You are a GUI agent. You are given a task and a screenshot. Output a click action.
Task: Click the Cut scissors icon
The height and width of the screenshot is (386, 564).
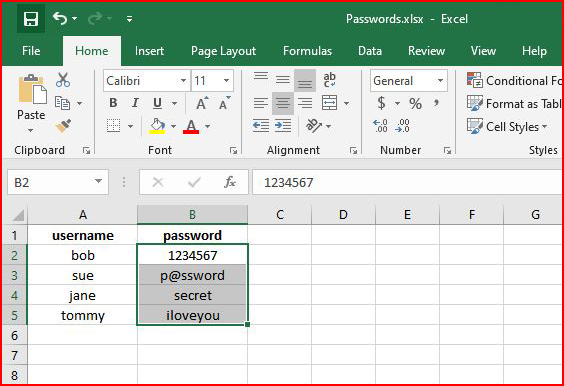click(63, 80)
